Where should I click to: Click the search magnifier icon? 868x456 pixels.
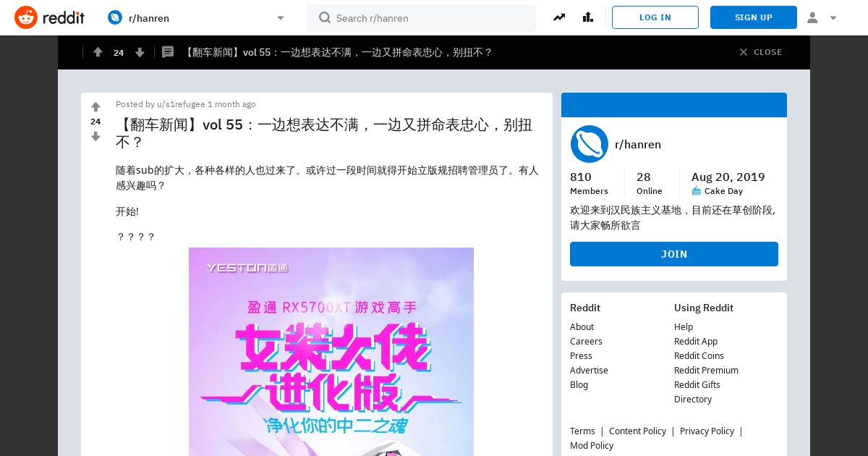(325, 17)
